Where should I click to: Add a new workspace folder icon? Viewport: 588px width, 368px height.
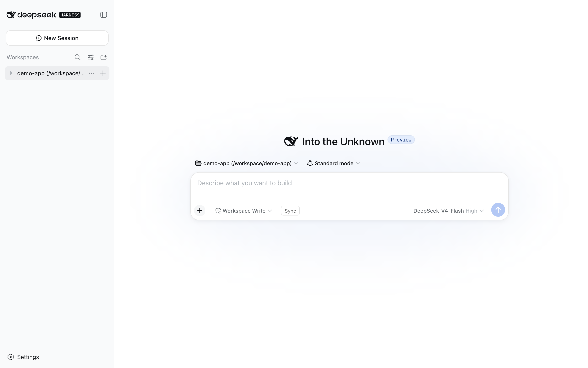(104, 57)
